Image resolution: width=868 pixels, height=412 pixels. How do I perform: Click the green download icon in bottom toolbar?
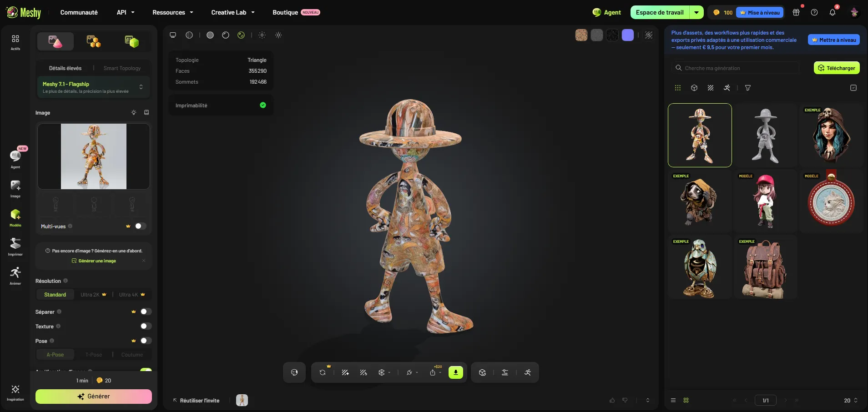455,372
